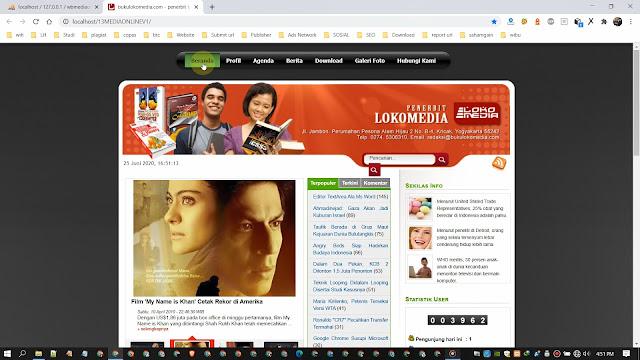This screenshot has height=360, width=640.
Task: Open Windows taskbar search icon
Action: (22, 353)
